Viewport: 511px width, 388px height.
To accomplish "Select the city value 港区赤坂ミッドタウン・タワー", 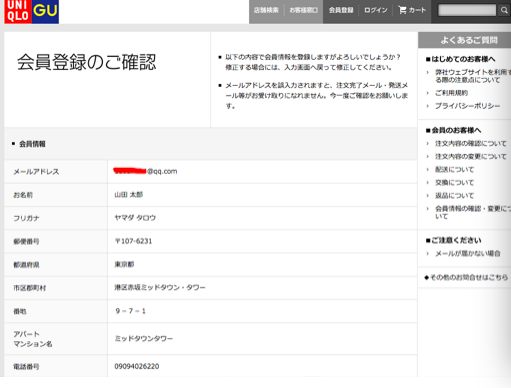I will 160,287.
